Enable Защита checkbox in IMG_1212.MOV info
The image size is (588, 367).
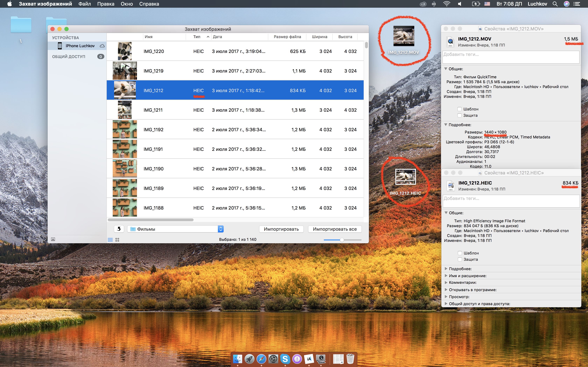[460, 115]
